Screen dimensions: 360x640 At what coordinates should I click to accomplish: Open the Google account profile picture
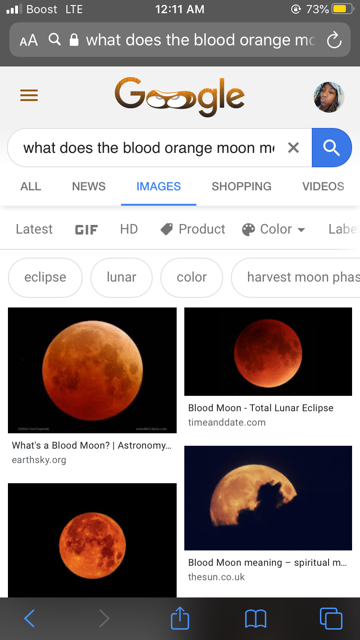(329, 97)
